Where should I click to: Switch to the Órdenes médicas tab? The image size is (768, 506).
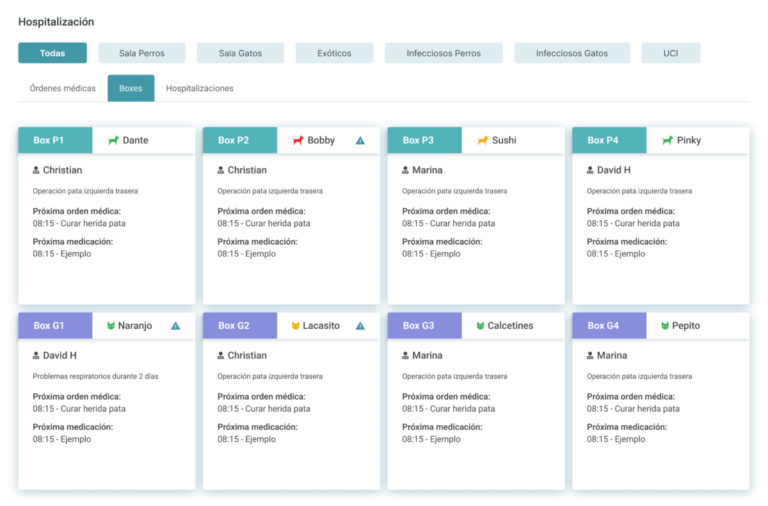click(x=63, y=89)
